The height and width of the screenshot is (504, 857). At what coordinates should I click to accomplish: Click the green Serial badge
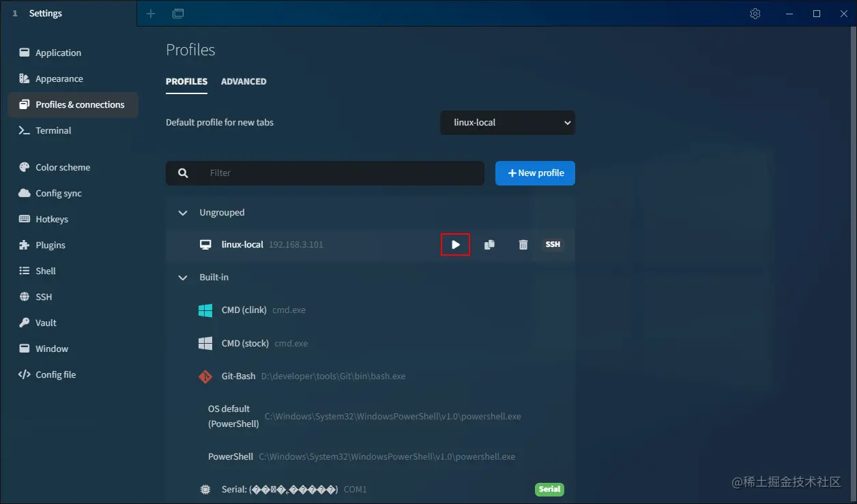tap(549, 489)
